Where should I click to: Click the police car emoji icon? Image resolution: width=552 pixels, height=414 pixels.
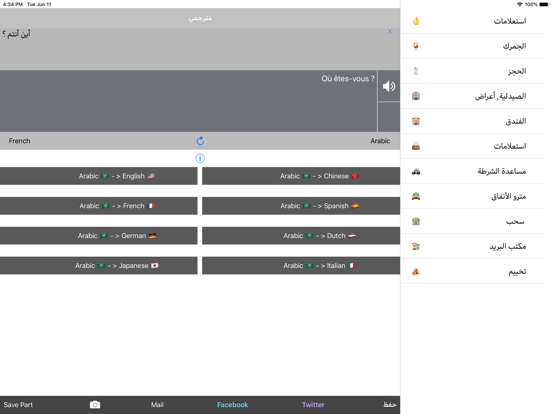[x=416, y=171]
